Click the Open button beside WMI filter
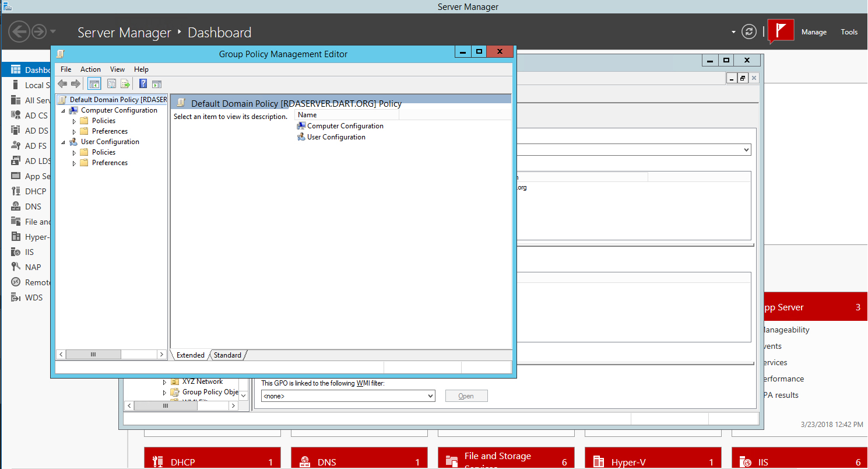Screen dimensions: 868x469 click(466, 396)
